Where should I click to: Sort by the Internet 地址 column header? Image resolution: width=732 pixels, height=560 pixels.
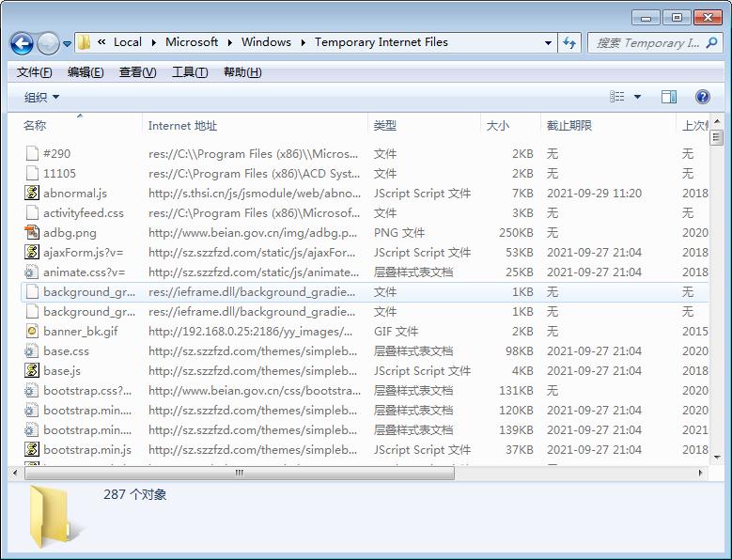[x=255, y=126]
